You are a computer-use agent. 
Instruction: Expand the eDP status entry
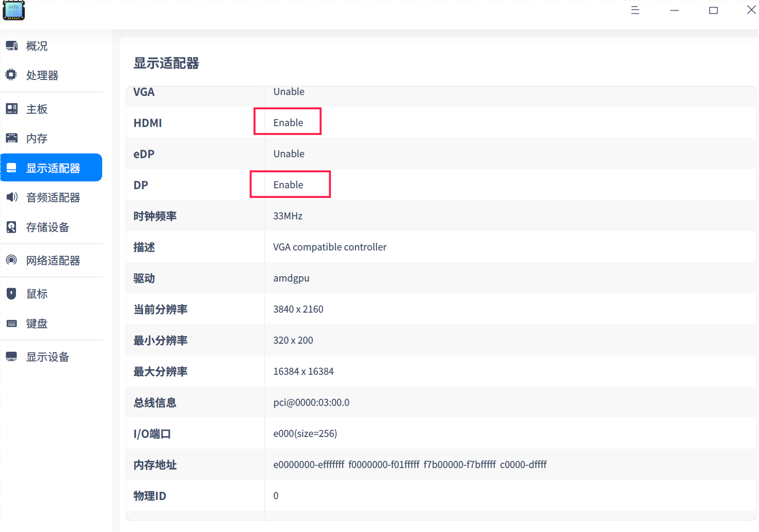(x=289, y=154)
